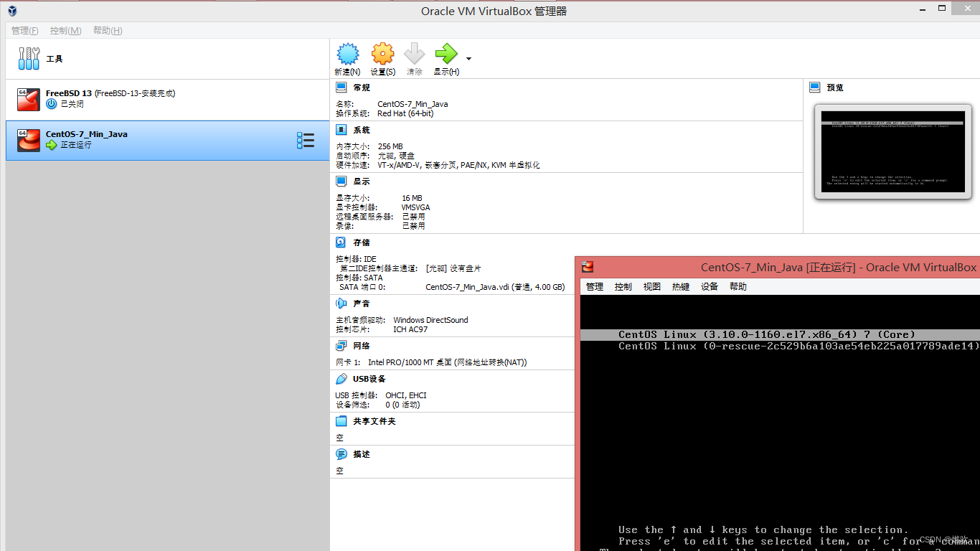Click the 描述 description section icon
This screenshot has height=551, width=980.
coord(341,454)
